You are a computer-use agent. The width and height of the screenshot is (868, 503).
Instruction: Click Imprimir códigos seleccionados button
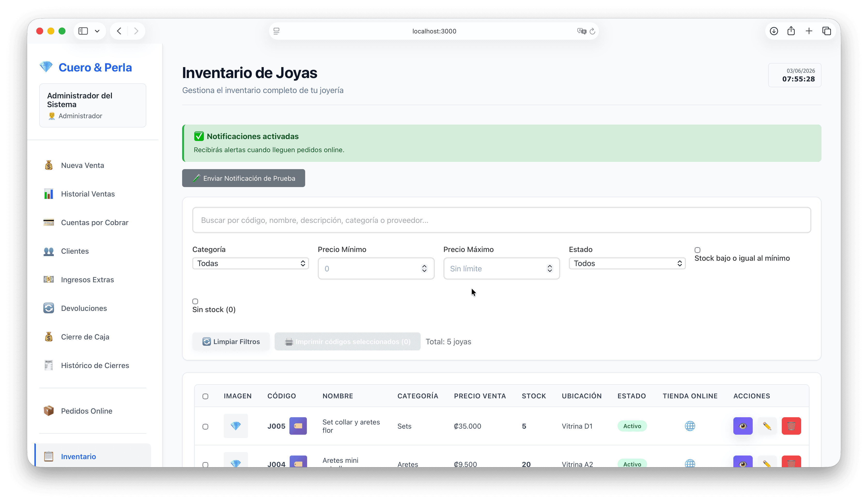click(348, 341)
